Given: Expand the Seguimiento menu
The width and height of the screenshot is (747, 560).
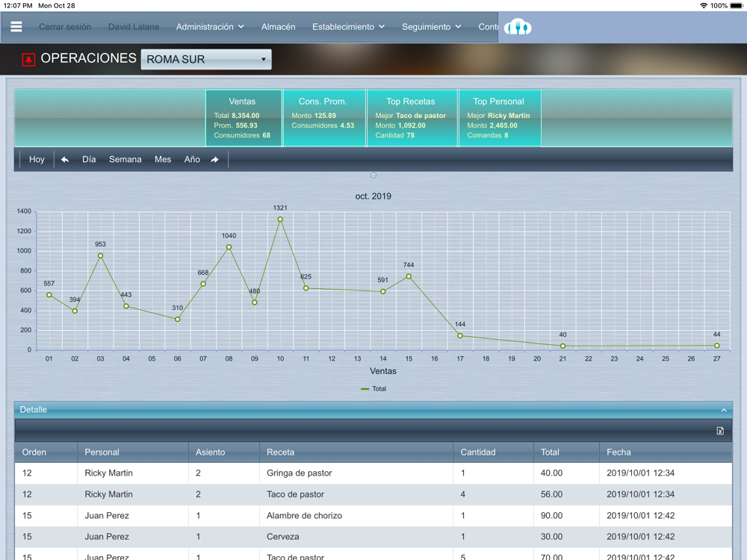Looking at the screenshot, I should tap(432, 27).
